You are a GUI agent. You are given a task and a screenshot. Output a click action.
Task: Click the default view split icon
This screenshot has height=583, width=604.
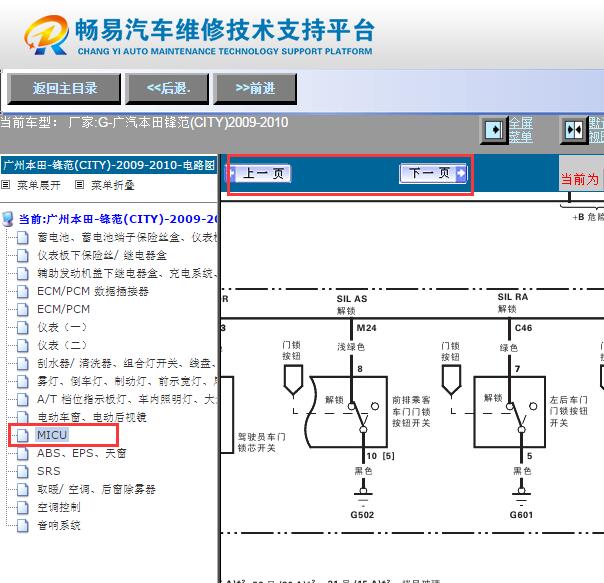pyautogui.click(x=573, y=130)
